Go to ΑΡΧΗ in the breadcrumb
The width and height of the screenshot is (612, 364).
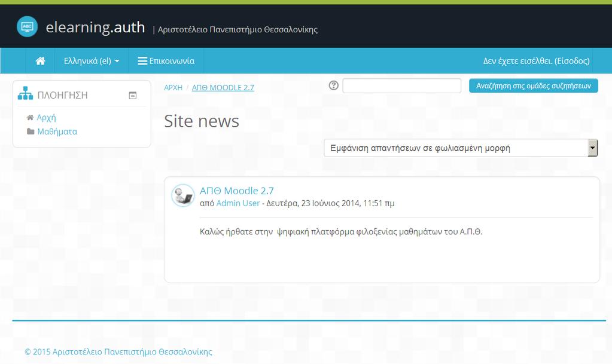[173, 88]
